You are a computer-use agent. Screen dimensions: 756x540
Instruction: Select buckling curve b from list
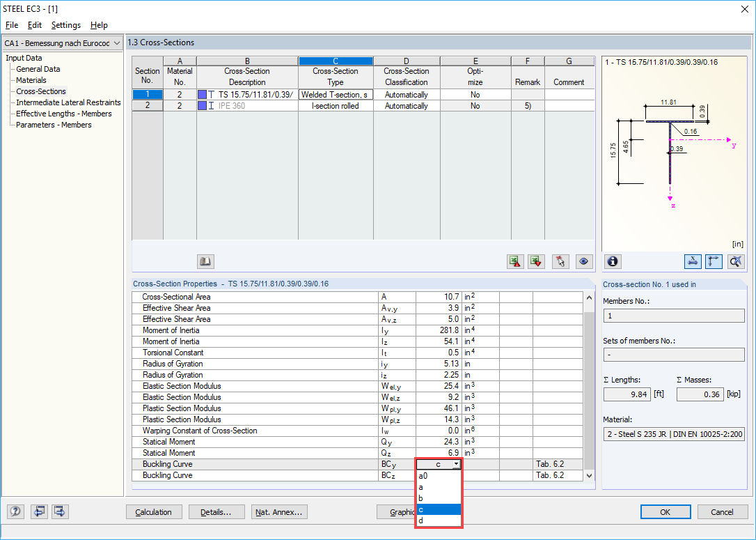coord(439,498)
